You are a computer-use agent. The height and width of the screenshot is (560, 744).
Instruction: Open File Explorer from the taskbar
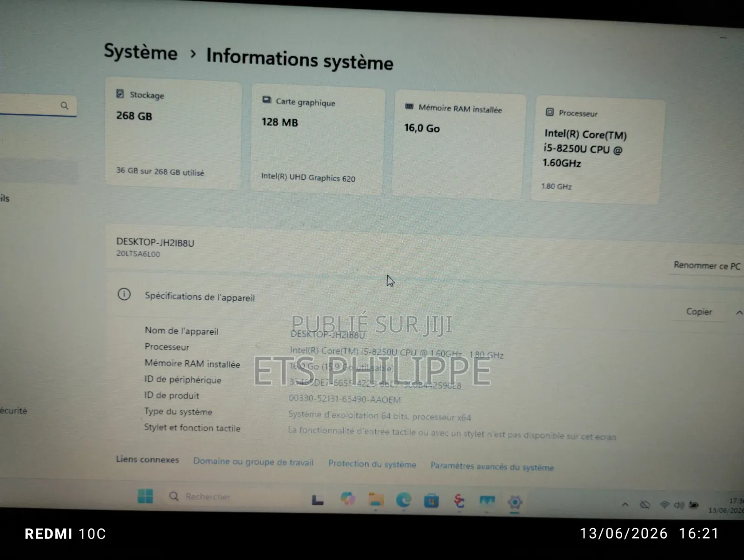click(376, 500)
